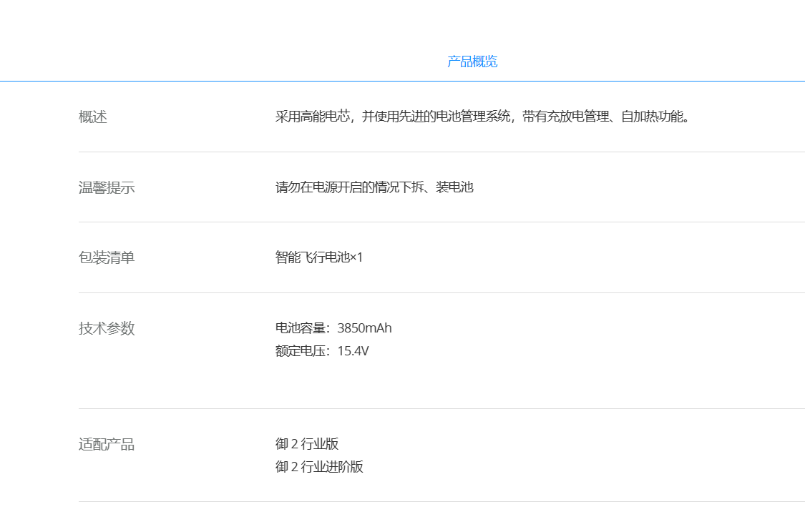Click the 额定电压 spec name
Screen dimensions: 805x532
point(301,351)
